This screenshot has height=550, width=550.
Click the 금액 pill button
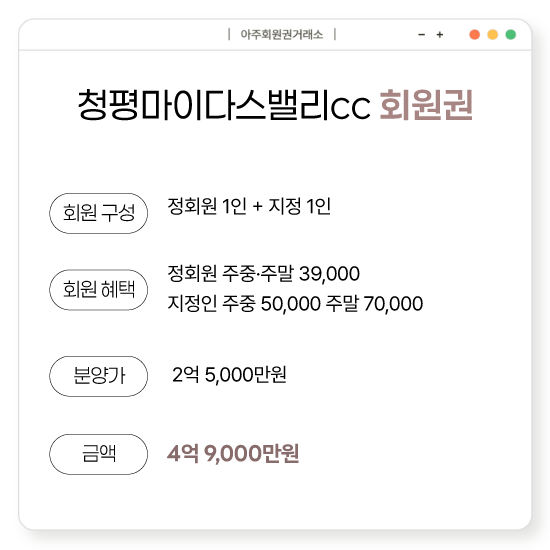click(x=99, y=454)
